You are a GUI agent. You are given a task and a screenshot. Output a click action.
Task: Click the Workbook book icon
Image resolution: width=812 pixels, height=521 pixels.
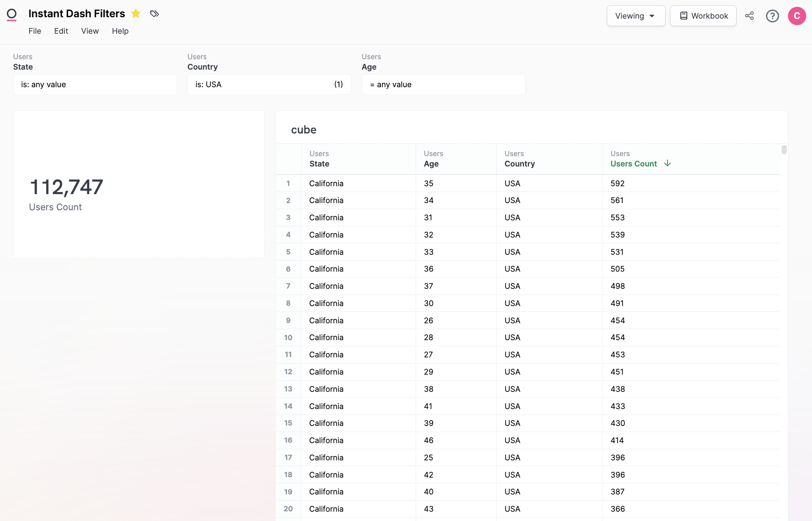pyautogui.click(x=684, y=16)
